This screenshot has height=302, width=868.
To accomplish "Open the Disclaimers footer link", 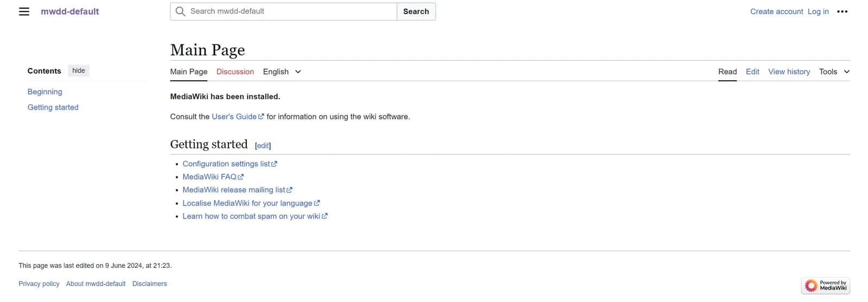I will [150, 284].
